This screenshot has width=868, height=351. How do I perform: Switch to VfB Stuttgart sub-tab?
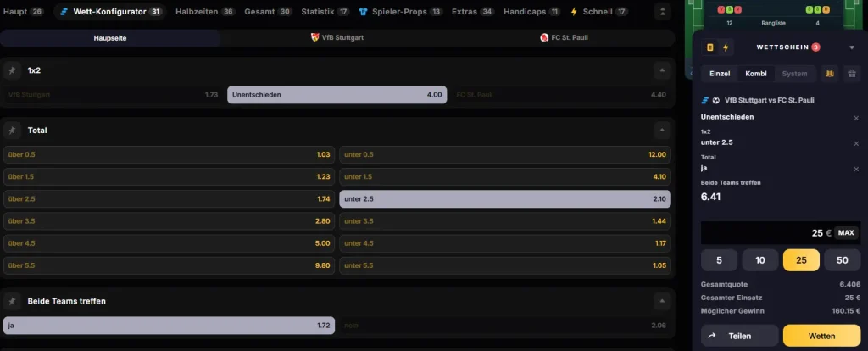click(337, 38)
